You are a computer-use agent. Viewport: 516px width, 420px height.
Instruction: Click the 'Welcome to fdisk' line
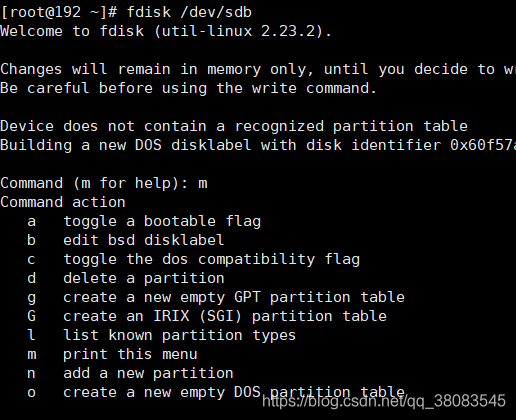click(x=166, y=31)
